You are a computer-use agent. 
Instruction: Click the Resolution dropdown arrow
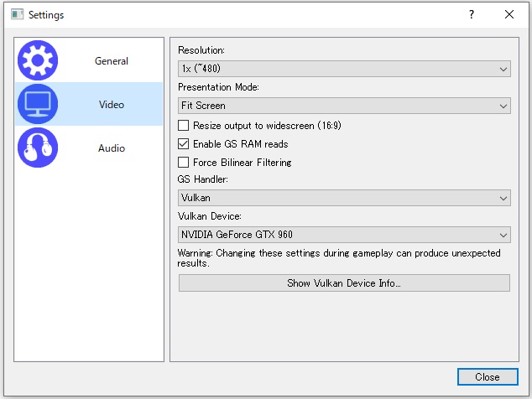point(503,69)
